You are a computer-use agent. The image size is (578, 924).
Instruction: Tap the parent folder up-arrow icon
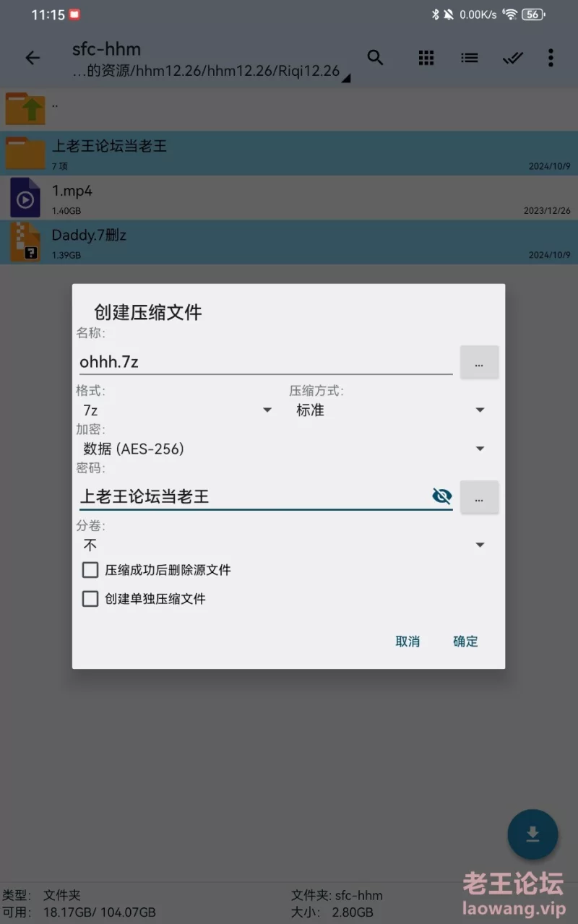[25, 108]
